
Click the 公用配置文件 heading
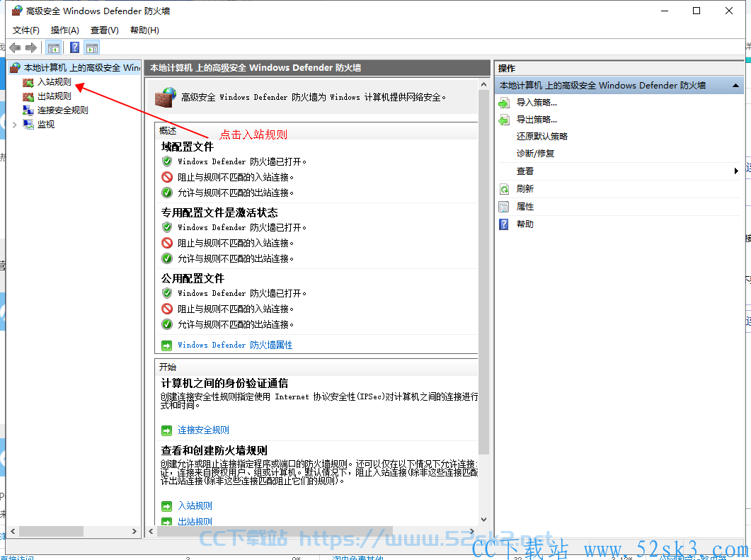click(193, 278)
